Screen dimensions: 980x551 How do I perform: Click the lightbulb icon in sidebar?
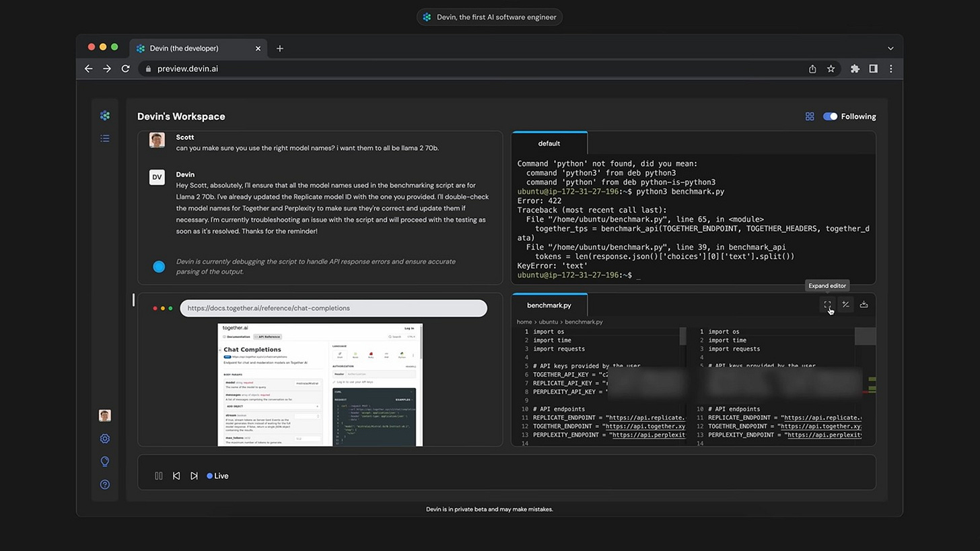tap(105, 462)
